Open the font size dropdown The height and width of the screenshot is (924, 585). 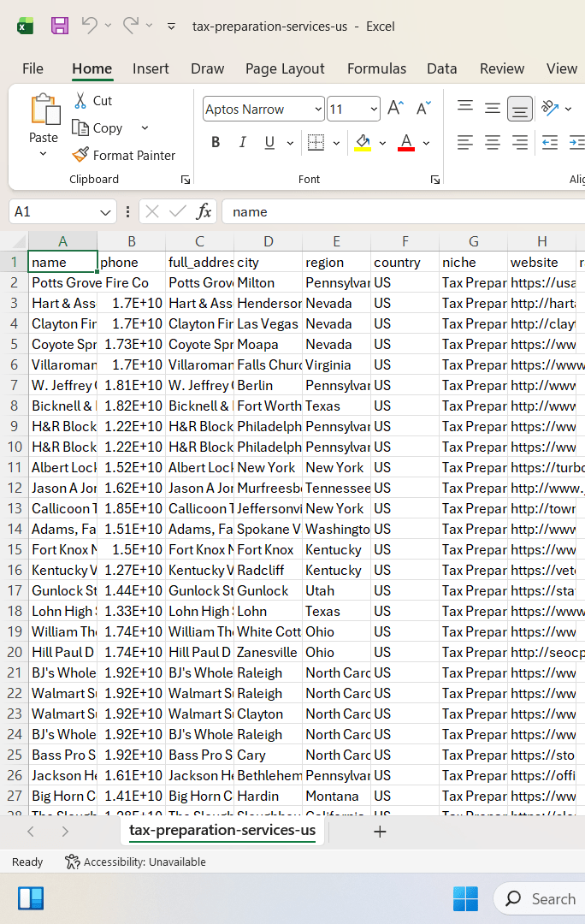tap(374, 109)
